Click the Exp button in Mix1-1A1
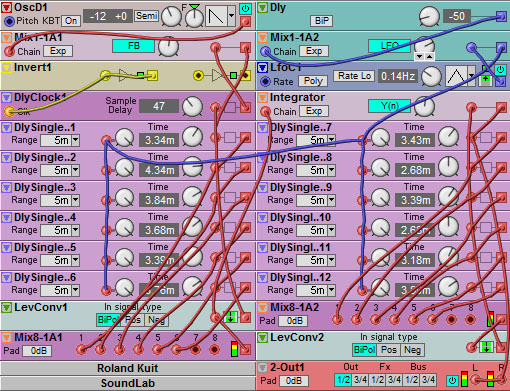Viewport: 510px width, 391px height. 58,51
